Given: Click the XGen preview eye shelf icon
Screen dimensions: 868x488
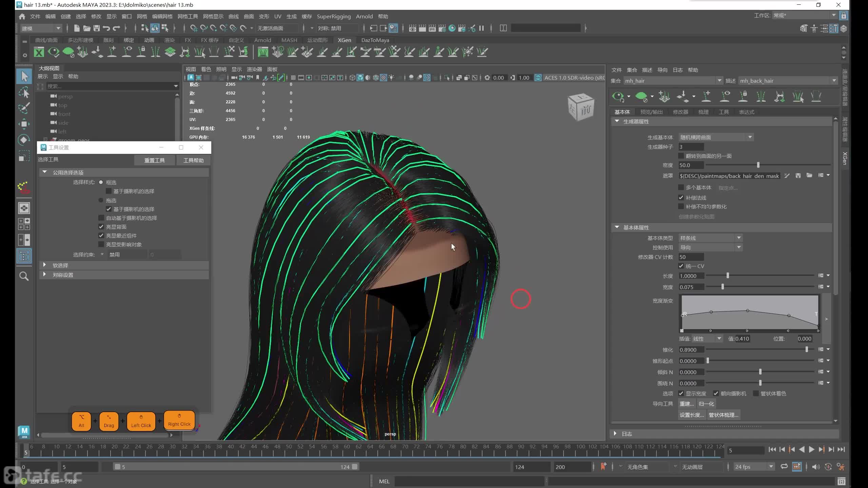Looking at the screenshot, I should pos(54,52).
